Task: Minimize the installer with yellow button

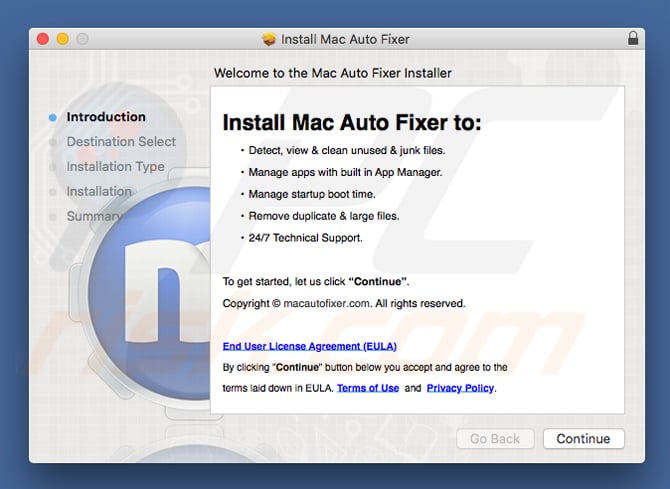Action: 62,39
